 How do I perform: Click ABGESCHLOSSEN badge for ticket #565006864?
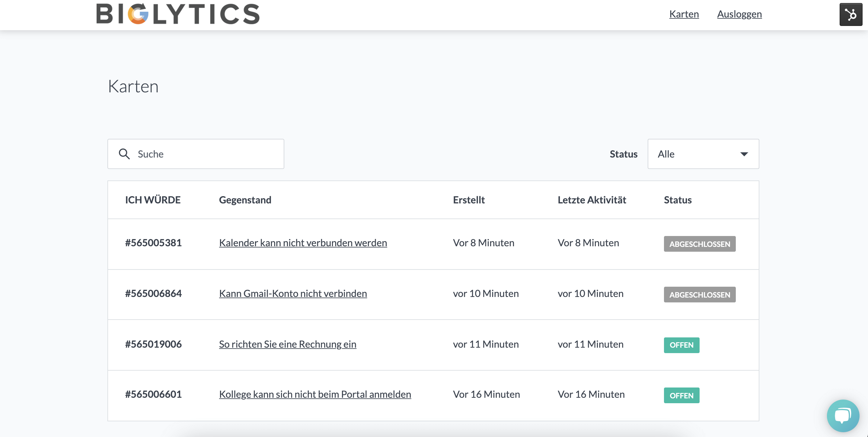point(699,295)
